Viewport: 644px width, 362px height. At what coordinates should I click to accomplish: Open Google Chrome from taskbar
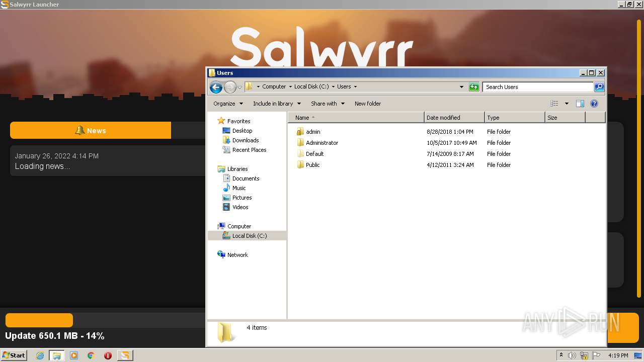point(91,355)
